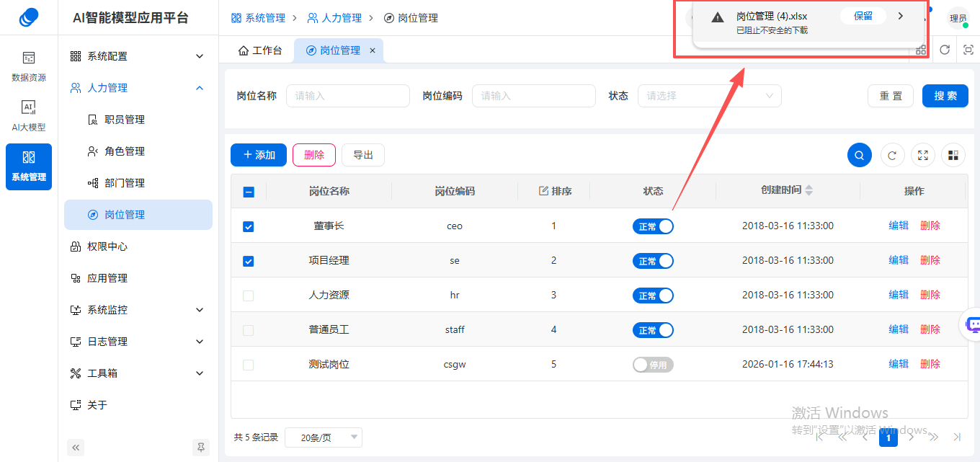Click the 岗位名称 input field
The width and height of the screenshot is (980, 462).
(x=348, y=96)
